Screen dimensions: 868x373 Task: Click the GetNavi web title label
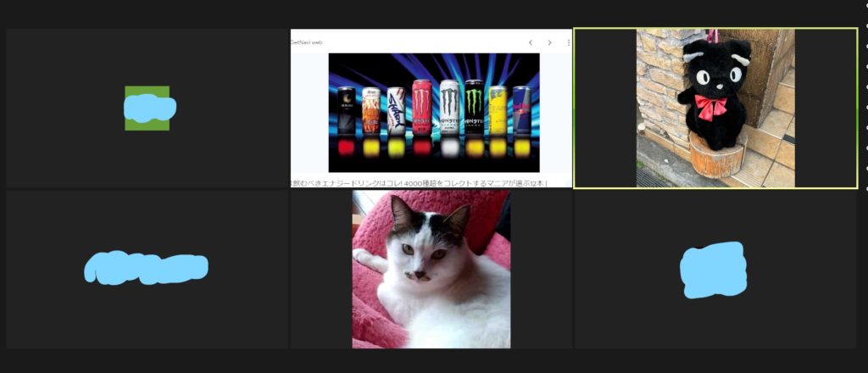point(307,42)
